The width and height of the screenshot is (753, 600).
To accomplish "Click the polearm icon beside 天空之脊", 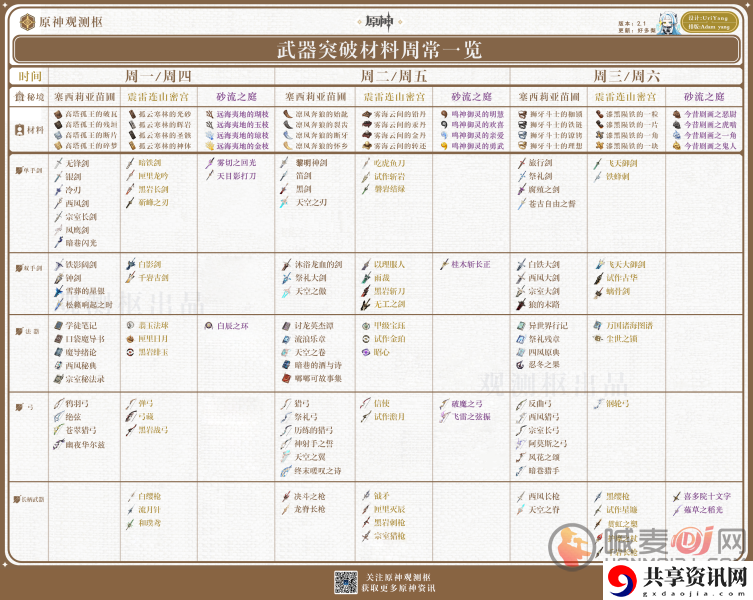I will [521, 510].
